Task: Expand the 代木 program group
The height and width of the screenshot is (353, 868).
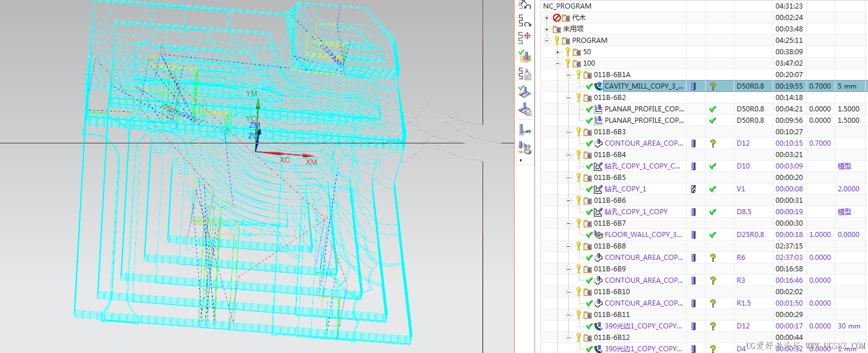Action: pyautogui.click(x=547, y=18)
